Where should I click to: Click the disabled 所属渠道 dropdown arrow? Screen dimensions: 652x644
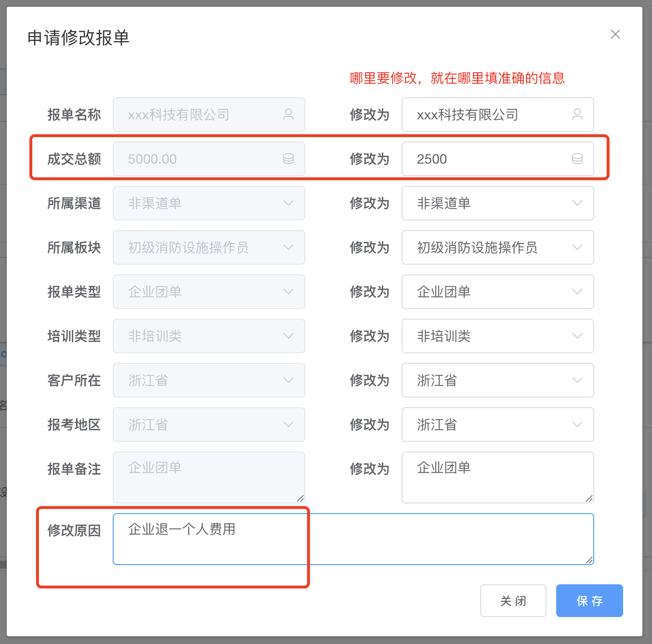coord(288,203)
